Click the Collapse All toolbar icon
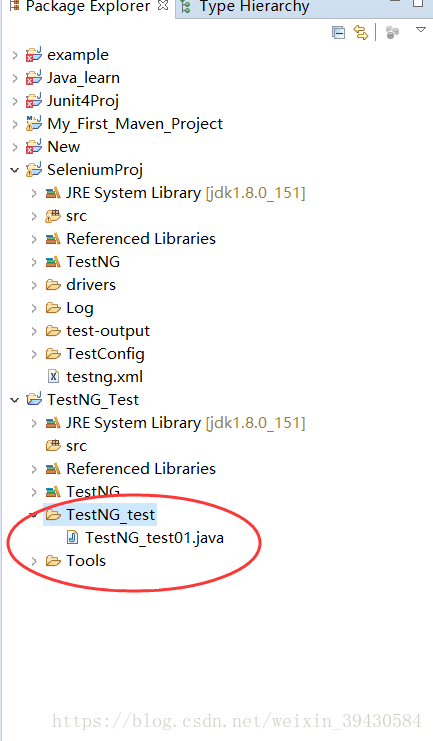This screenshot has height=741, width=433. coord(338,33)
